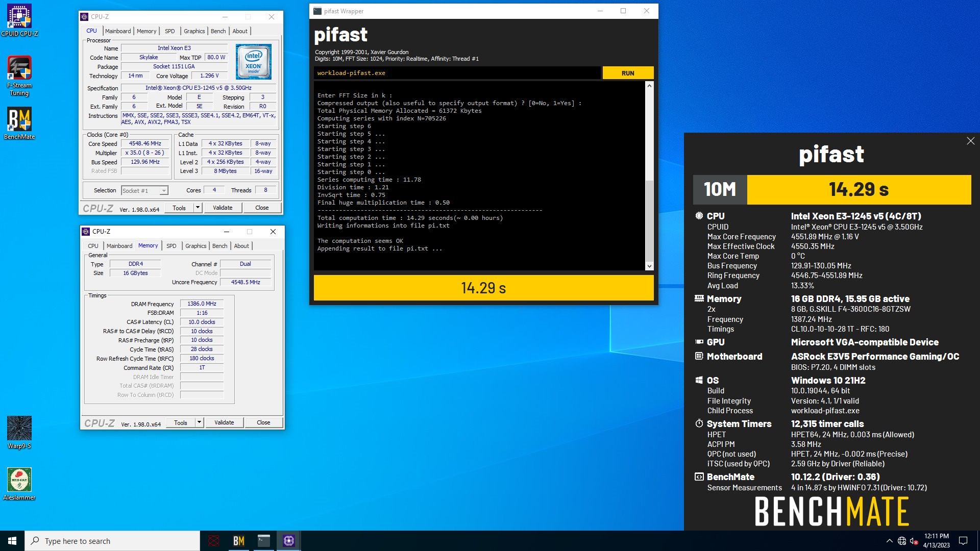
Task: Click the pifast console scrollbar down arrow
Action: point(649,266)
